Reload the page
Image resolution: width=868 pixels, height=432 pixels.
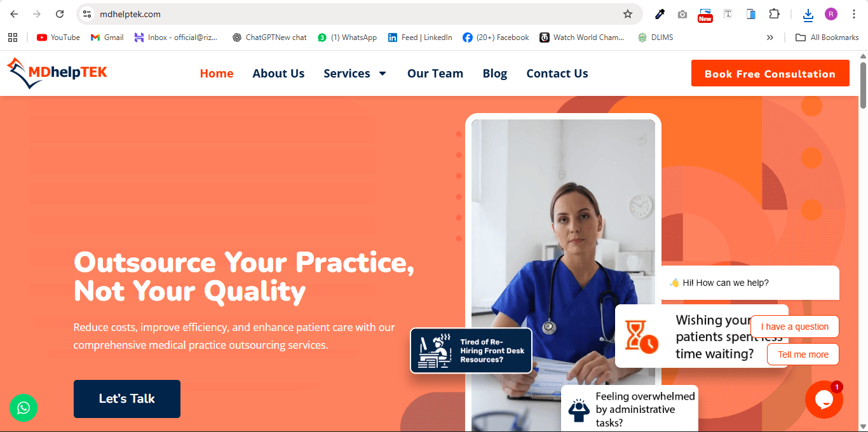point(60,14)
